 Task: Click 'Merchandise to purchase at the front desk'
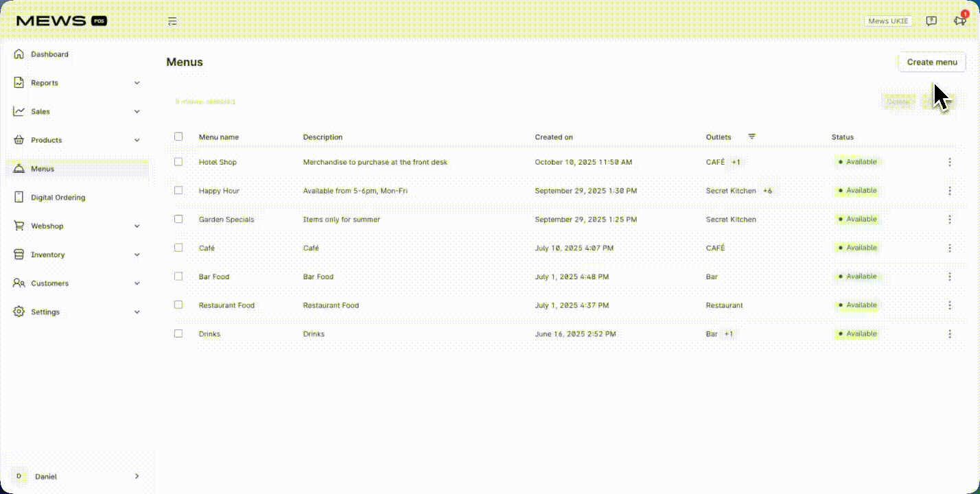[x=375, y=162]
